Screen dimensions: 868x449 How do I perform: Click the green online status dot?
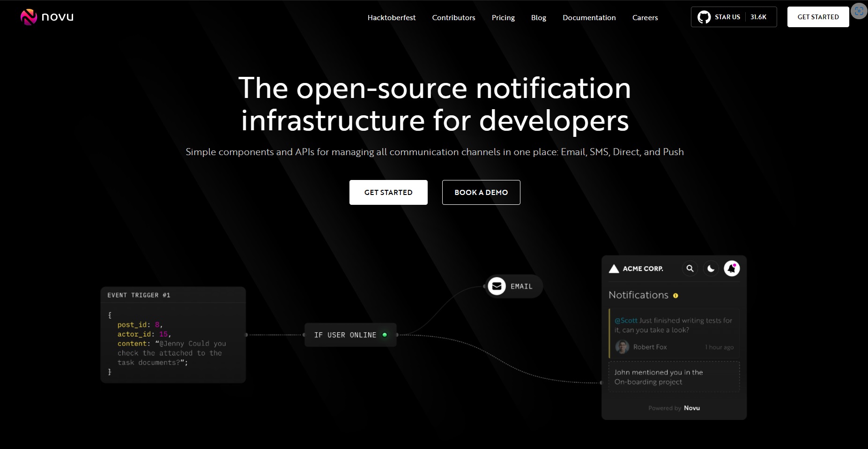pos(385,335)
